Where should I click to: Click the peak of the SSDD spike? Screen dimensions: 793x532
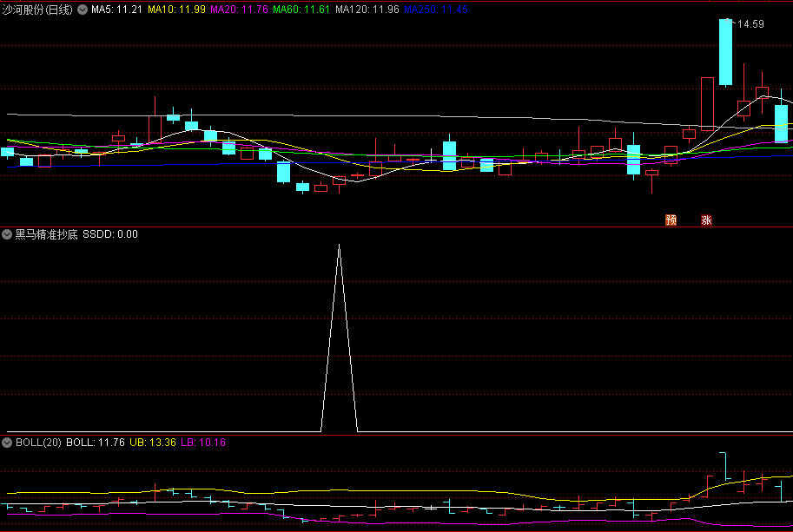(x=339, y=246)
